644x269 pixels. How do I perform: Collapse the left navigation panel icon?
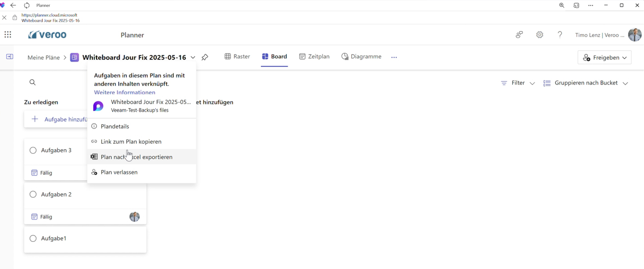10,57
